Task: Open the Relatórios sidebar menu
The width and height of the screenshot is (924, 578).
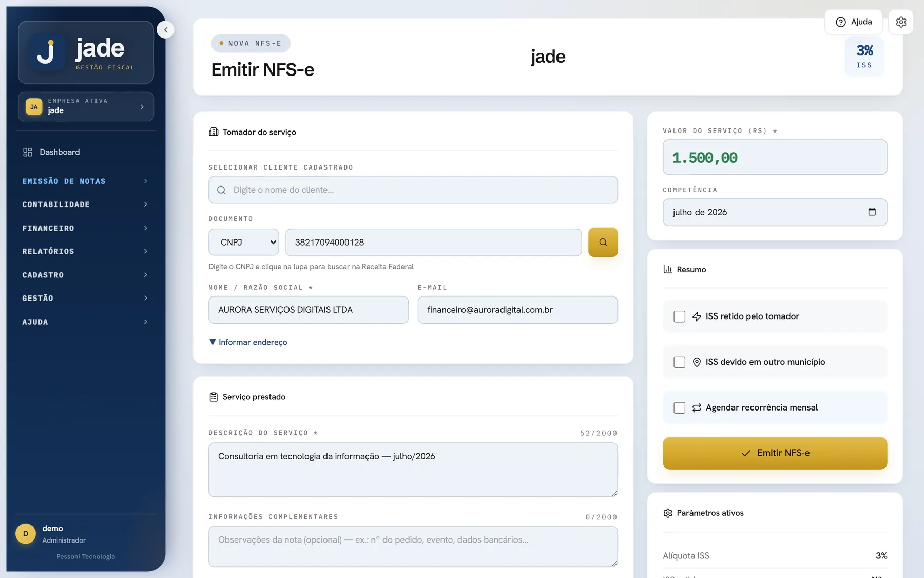Action: [85, 251]
